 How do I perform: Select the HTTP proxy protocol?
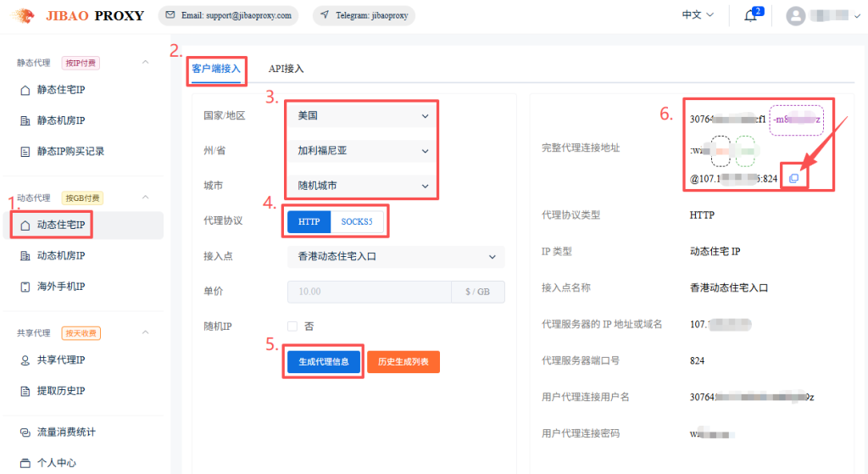tap(309, 221)
